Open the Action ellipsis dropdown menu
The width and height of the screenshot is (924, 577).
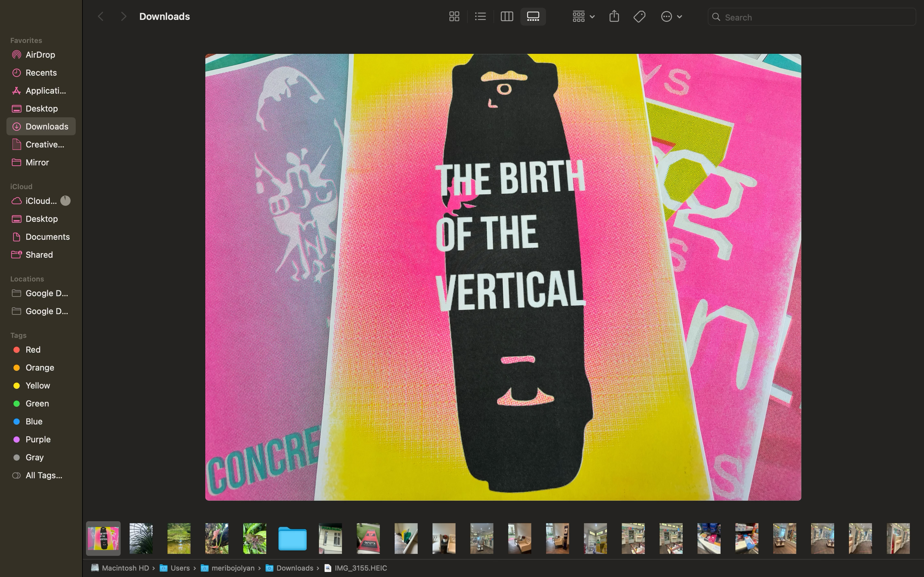pyautogui.click(x=671, y=16)
